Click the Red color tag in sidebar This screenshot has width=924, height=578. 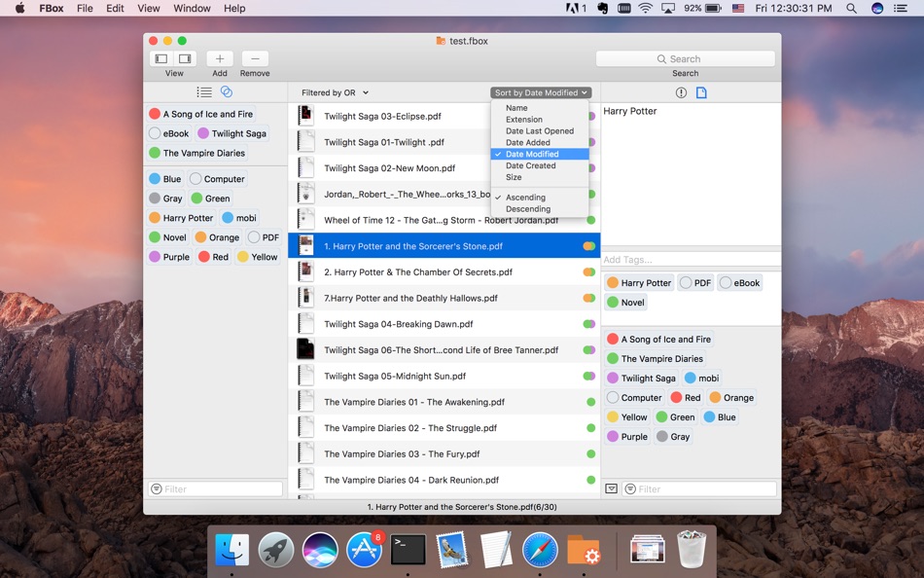pyautogui.click(x=214, y=257)
